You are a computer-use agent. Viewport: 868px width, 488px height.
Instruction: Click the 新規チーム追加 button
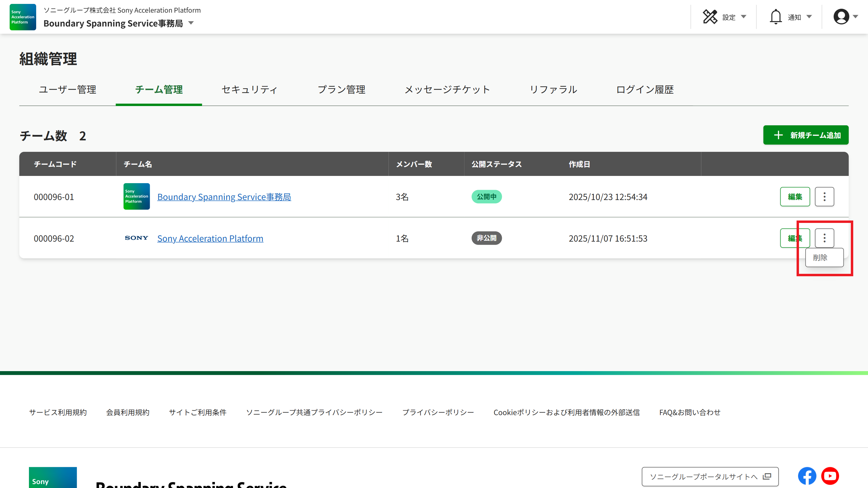tap(806, 135)
